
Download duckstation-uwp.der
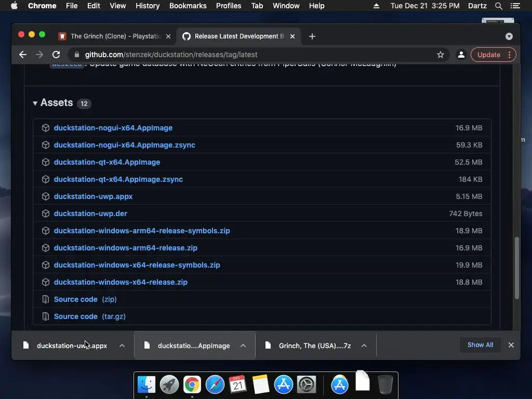(x=90, y=214)
